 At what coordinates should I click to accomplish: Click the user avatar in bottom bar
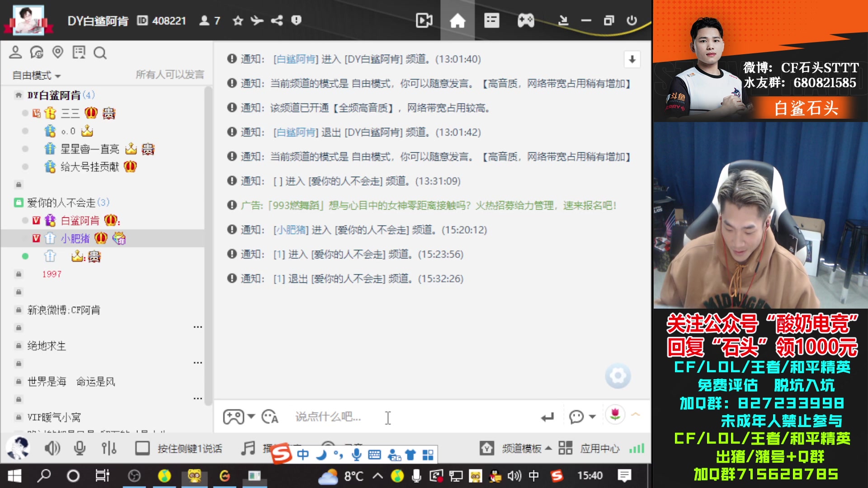(18, 448)
